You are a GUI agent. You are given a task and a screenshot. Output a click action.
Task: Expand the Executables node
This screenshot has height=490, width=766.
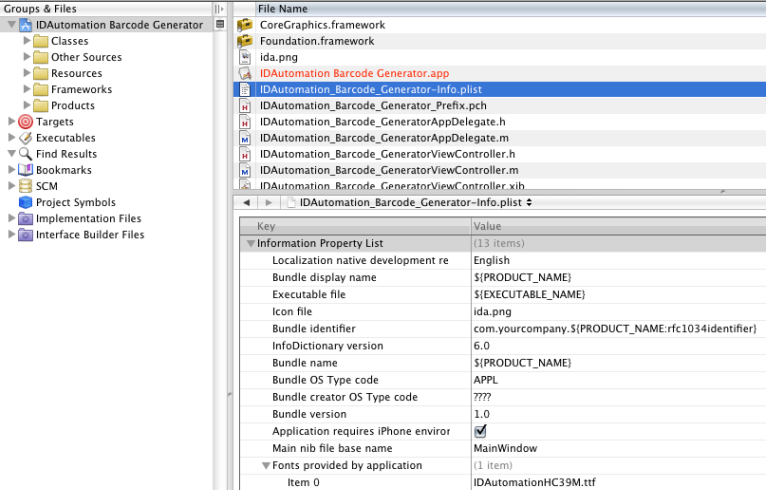click(11, 137)
